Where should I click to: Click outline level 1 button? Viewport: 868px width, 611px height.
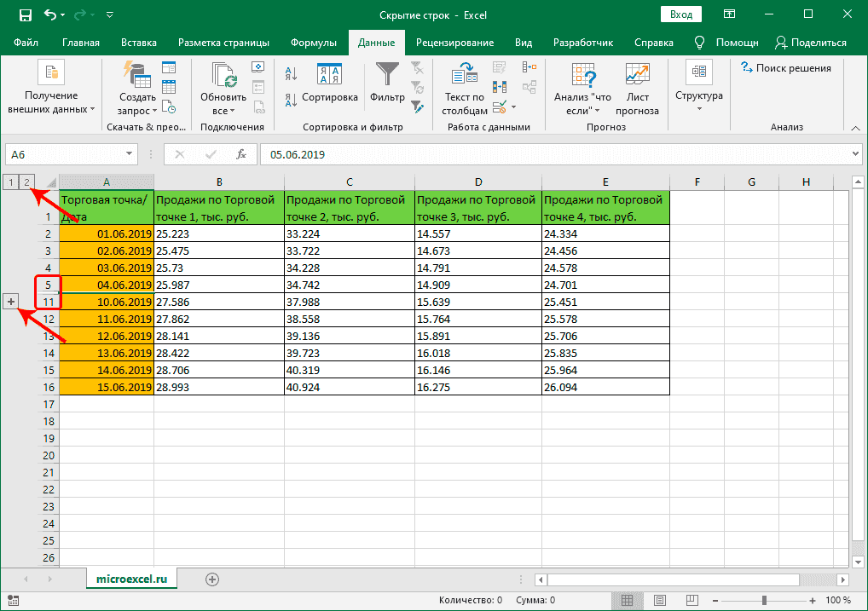click(x=10, y=182)
